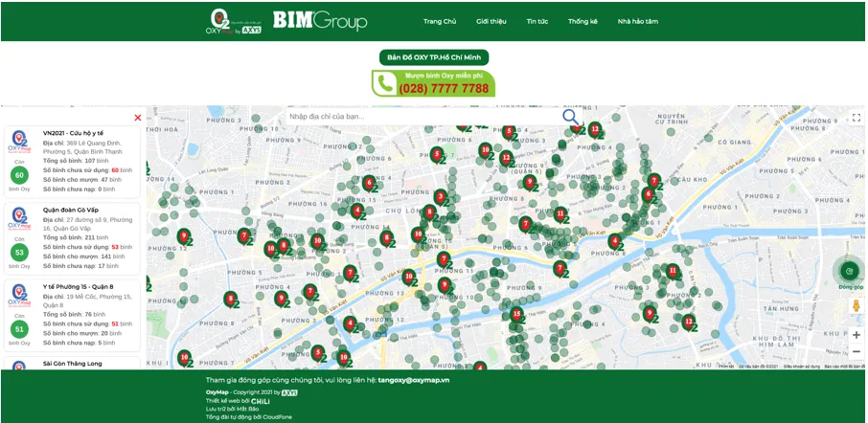The width and height of the screenshot is (868, 423).
Task: Click the Street View pegman icon
Action: (856, 306)
